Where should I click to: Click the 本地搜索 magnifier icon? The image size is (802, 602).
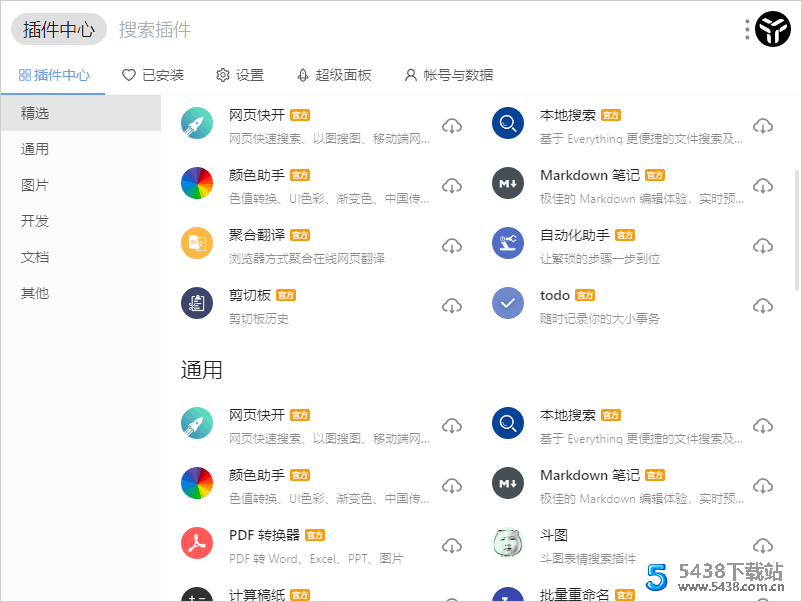pyautogui.click(x=508, y=124)
